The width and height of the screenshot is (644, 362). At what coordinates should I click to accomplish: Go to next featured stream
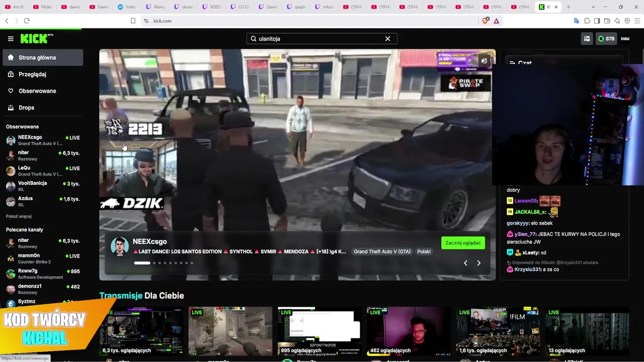(x=478, y=263)
